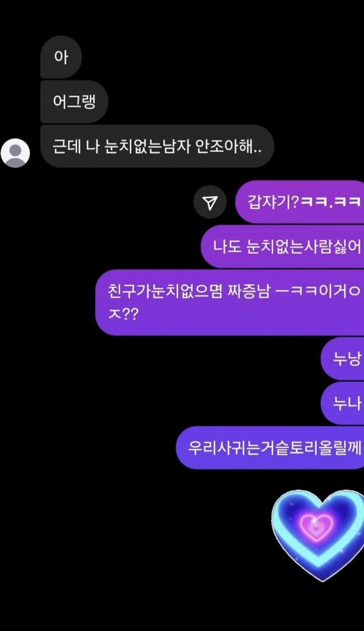Select the two-line message starting '친구가눈치없으면'
Screen dimensions: 364x631
230,302
